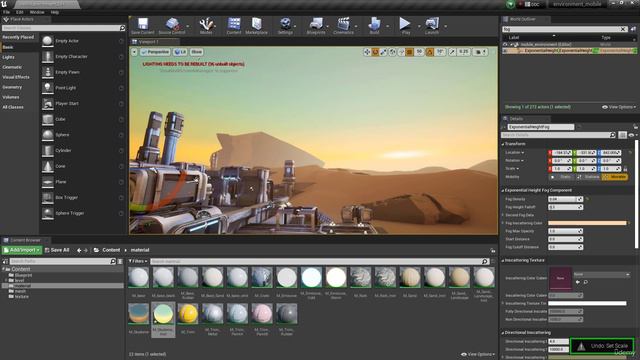Open Source Control from the toolbar

pyautogui.click(x=172, y=26)
